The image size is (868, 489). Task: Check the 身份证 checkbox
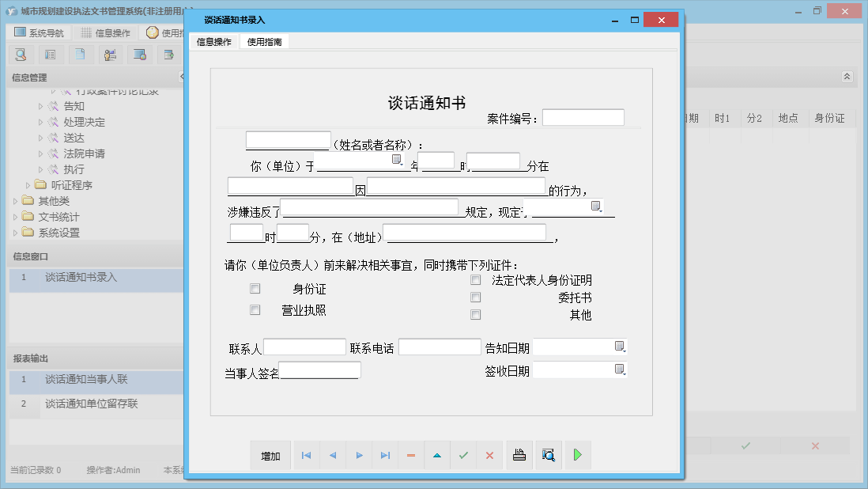[255, 288]
